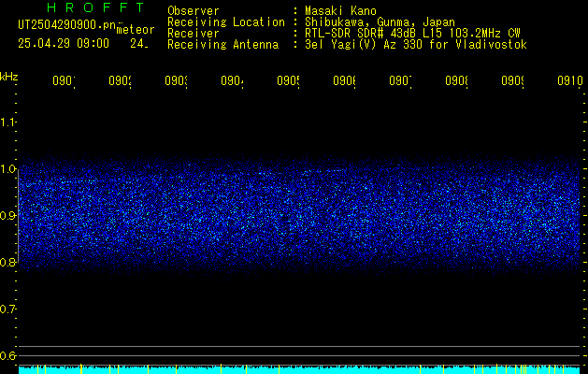The width and height of the screenshot is (588, 374).
Task: Select the RTL-SDR SDR# 43dB receiver description
Action: 412,34
